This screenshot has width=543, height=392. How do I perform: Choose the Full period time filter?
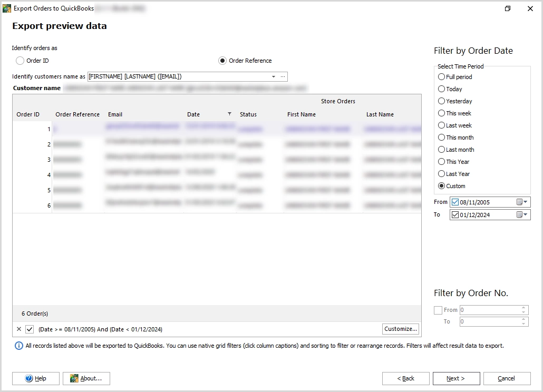pos(442,77)
